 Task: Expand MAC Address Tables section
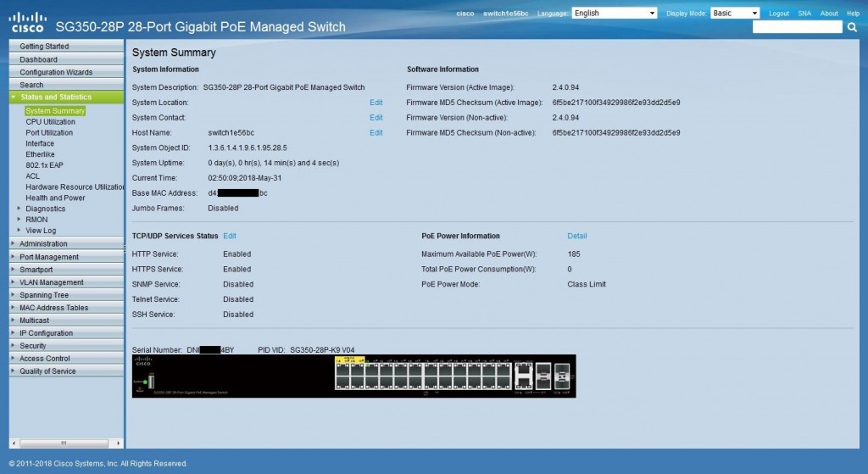66,308
